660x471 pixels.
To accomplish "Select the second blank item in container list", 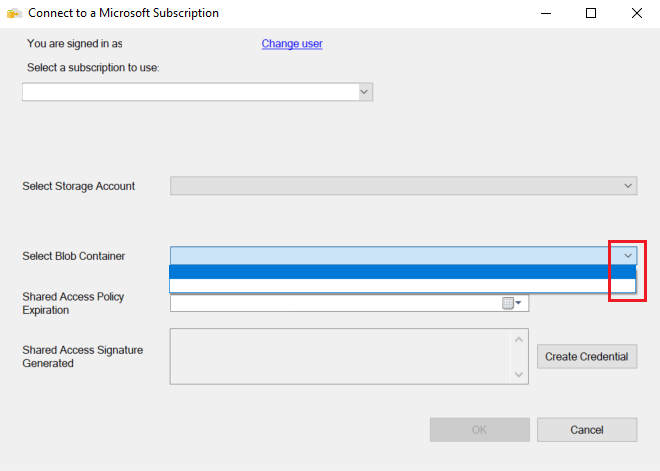I will point(402,286).
